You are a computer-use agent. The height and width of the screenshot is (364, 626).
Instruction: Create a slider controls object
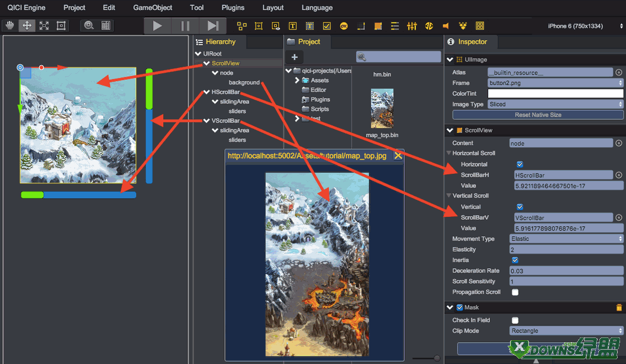[x=412, y=26]
